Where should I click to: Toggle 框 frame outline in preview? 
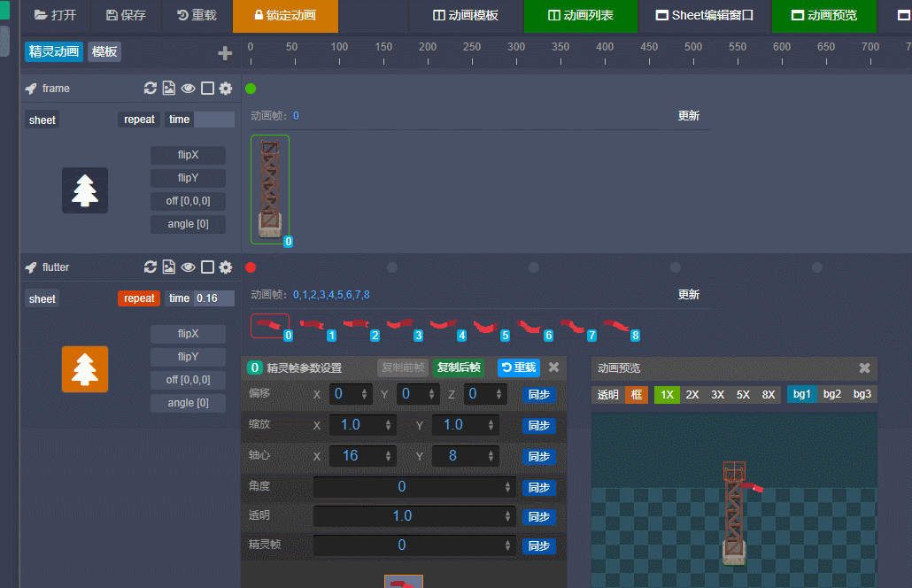(637, 394)
